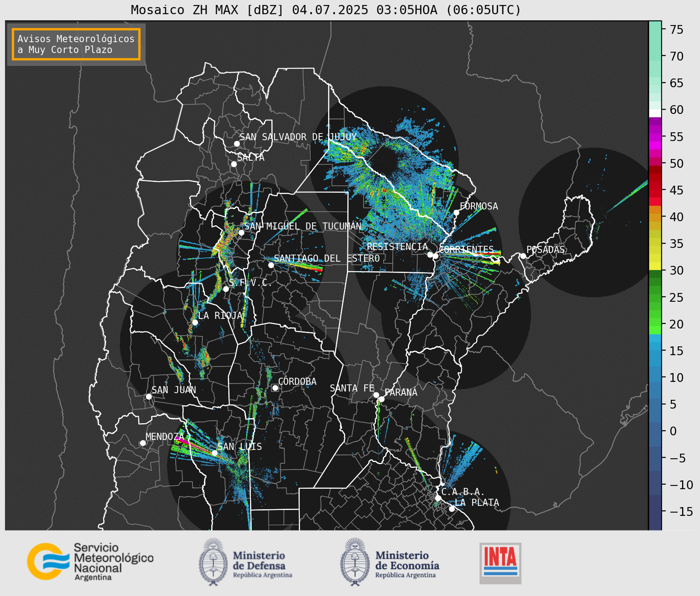Click the 0 dBZ colorbar label
Screen dimensions: 700x596
click(673, 431)
